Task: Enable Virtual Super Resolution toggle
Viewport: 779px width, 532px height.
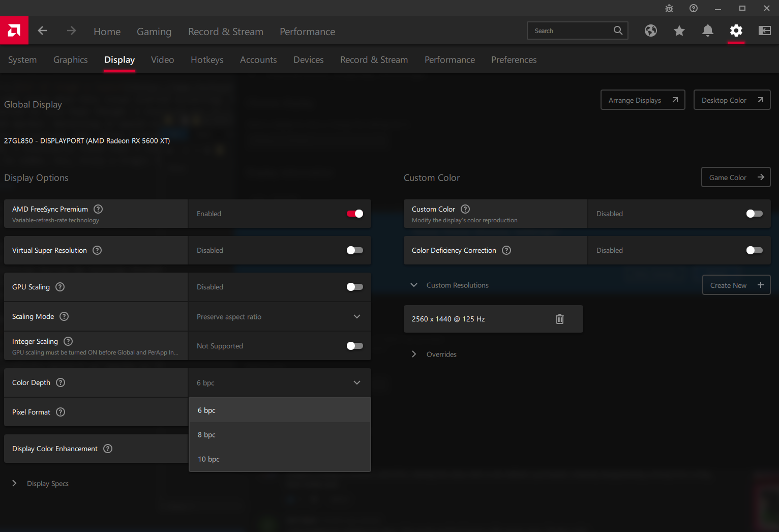Action: click(355, 250)
